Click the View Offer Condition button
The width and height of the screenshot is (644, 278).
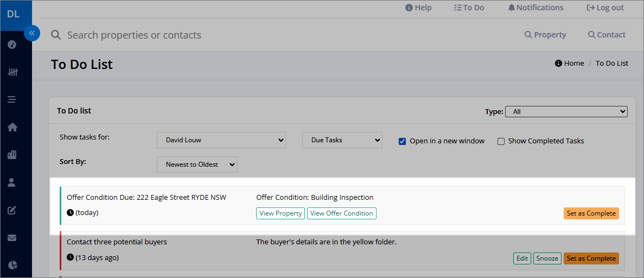tap(342, 213)
